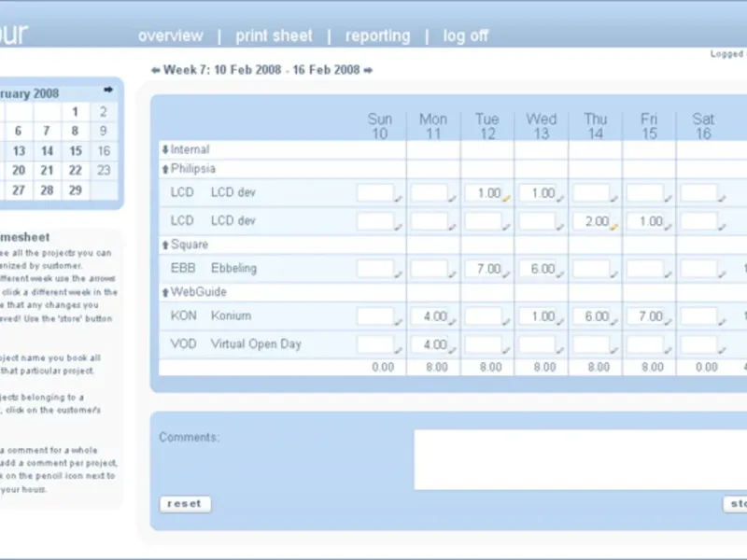Click pencil icon for Ebbeling Saturday
The image size is (747, 560).
tap(722, 274)
